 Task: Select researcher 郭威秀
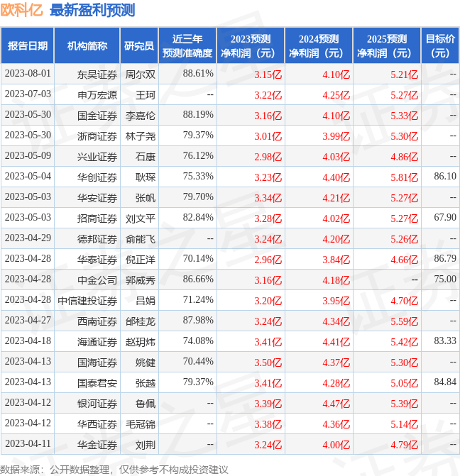point(141,280)
